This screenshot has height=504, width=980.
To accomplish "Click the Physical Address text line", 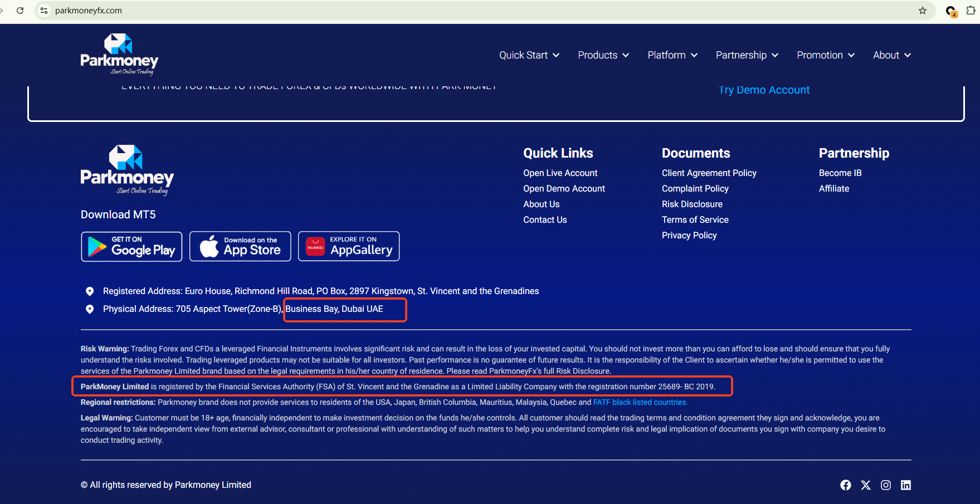I will click(x=243, y=309).
